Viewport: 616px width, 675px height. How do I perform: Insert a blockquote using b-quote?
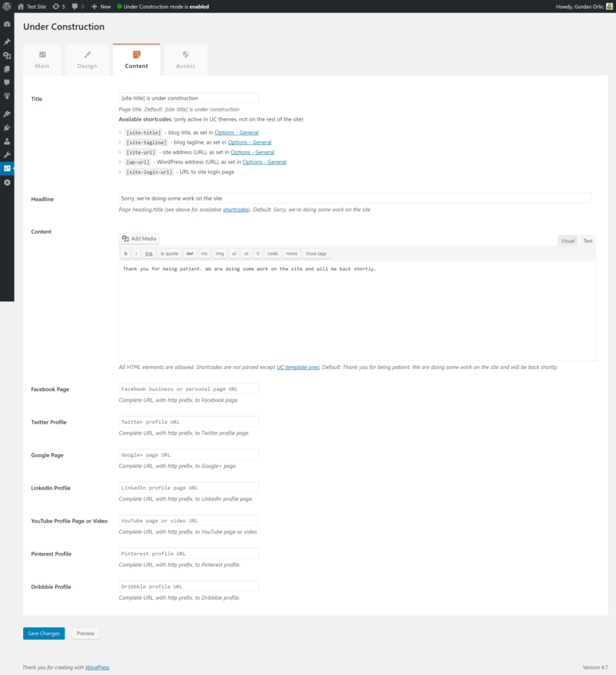pos(169,254)
